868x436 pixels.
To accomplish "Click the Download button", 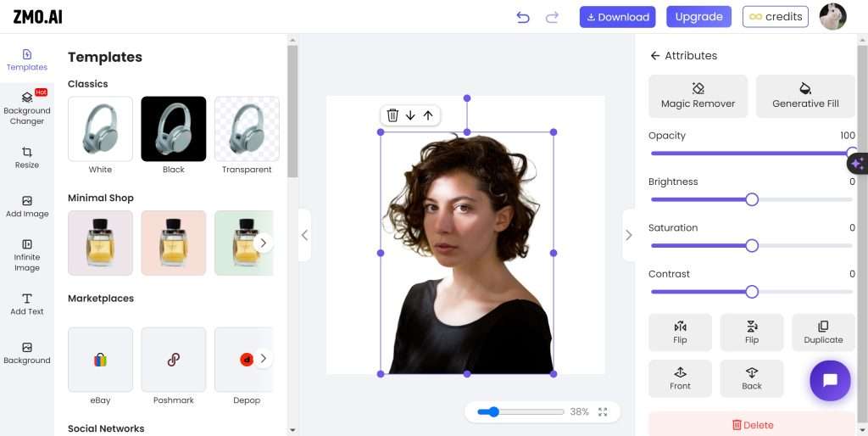I will point(617,17).
